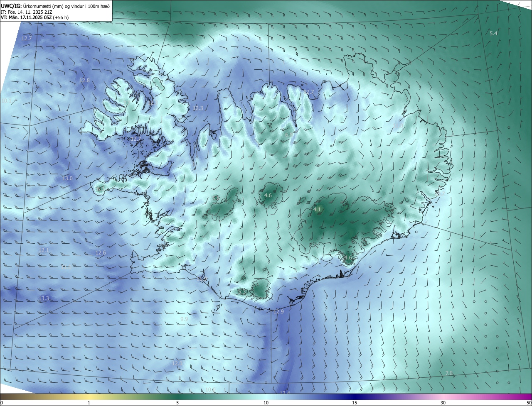Click the colorbar tick label 30
Viewport: 532px width, 406px height.
point(443,403)
